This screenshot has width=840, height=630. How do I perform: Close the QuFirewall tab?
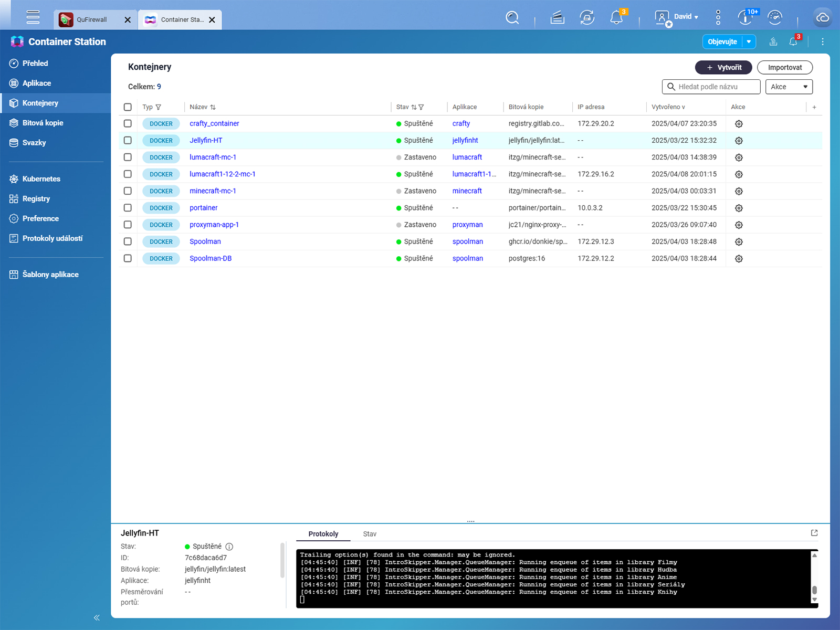pos(128,20)
